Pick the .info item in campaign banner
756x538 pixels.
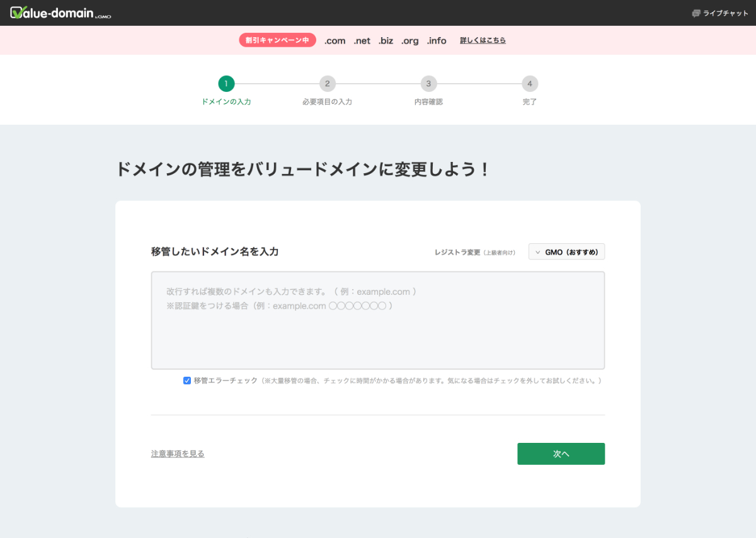(x=436, y=41)
